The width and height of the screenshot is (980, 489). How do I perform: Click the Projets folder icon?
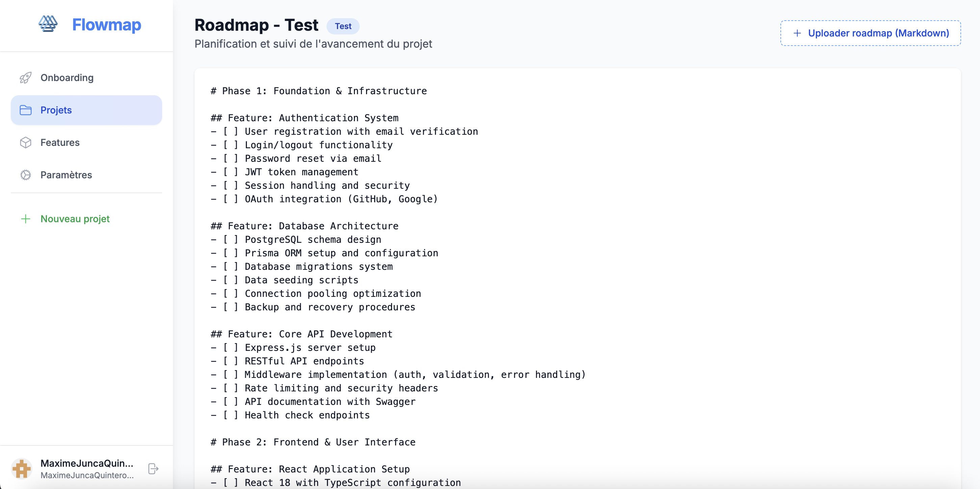(x=25, y=110)
